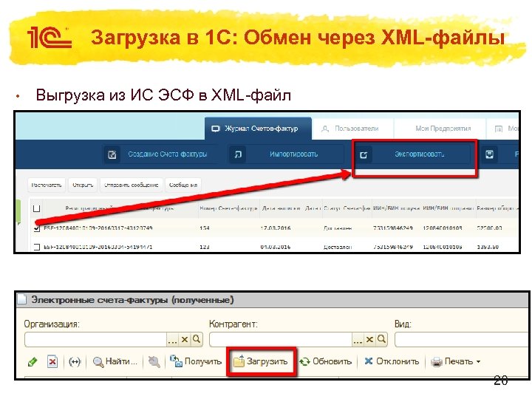
Task: Click the (↔) interval settings icon
Action: point(75,361)
